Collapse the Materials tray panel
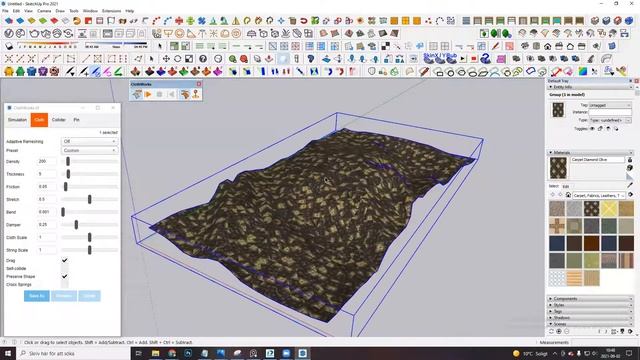This screenshot has width=640, height=360. (x=589, y=152)
